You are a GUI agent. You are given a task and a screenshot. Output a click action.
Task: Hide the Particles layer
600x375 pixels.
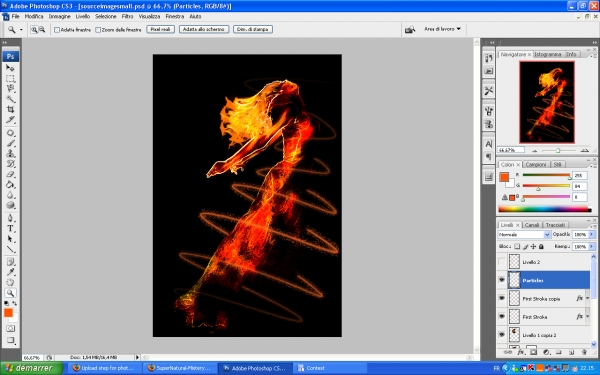click(502, 280)
